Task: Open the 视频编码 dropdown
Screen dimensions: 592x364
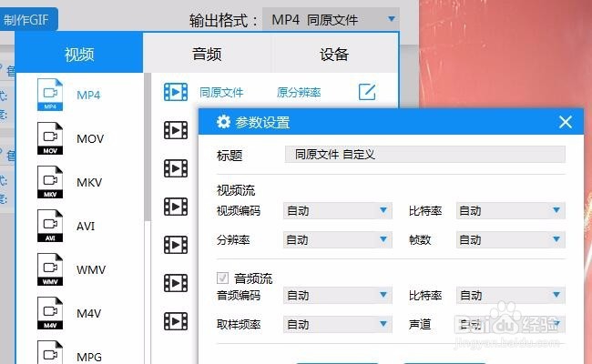Action: [x=338, y=210]
